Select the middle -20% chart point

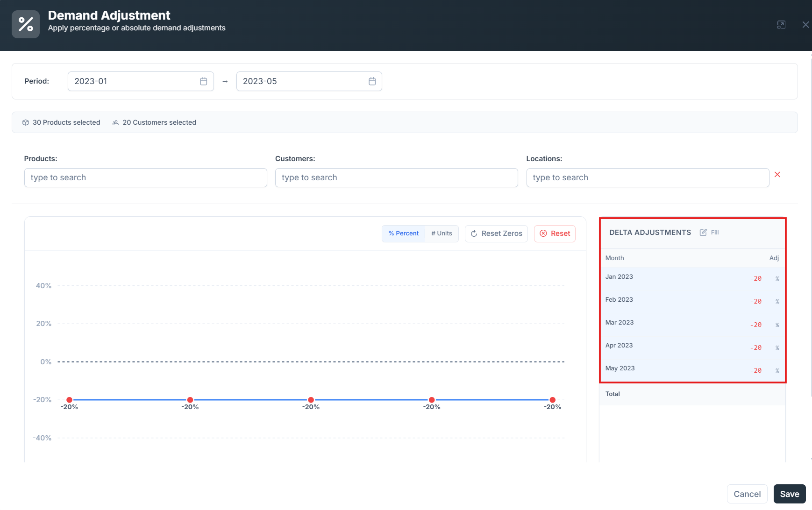(x=311, y=400)
